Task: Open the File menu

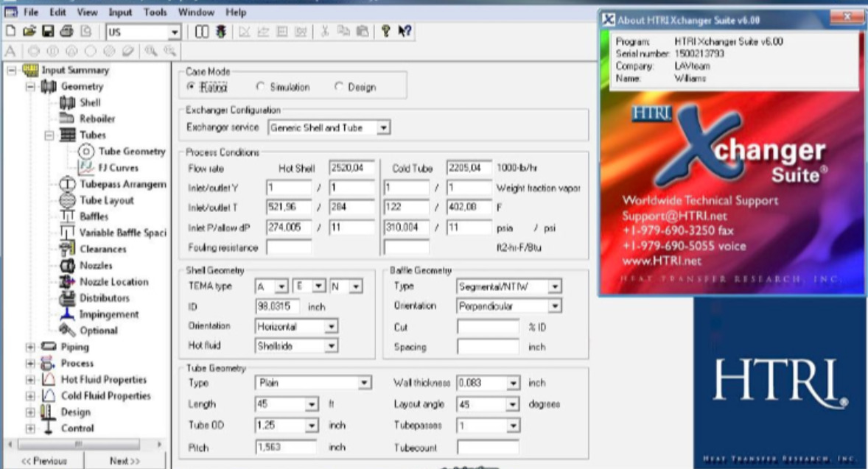Action: [x=30, y=12]
